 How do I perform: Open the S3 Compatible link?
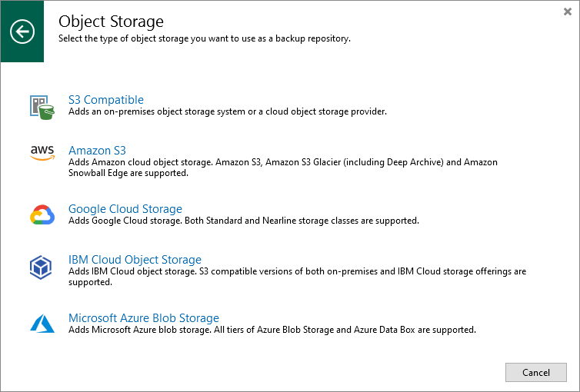(106, 100)
